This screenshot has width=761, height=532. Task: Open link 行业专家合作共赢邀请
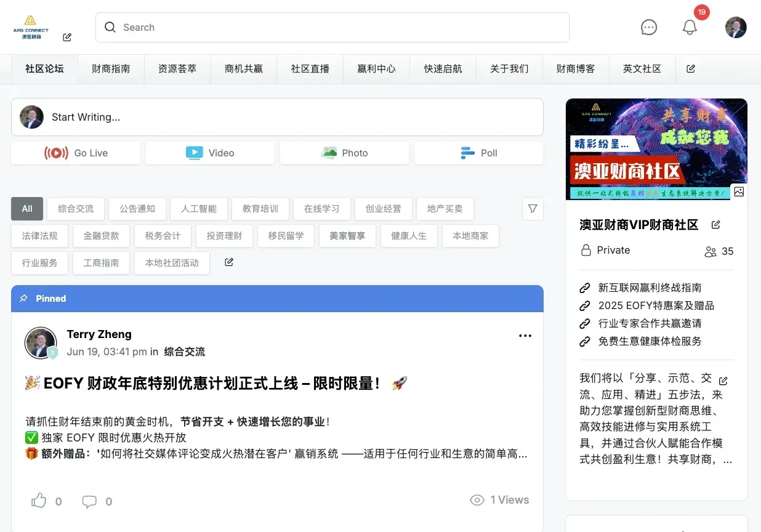coord(650,323)
